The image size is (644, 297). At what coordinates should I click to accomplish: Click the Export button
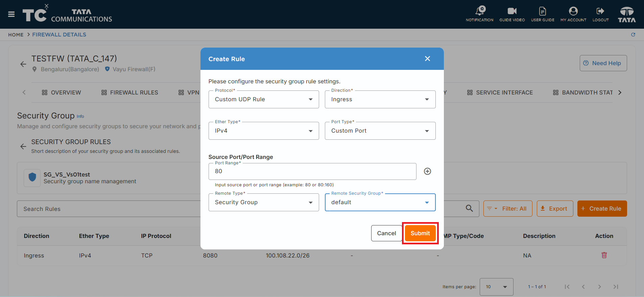pos(555,209)
